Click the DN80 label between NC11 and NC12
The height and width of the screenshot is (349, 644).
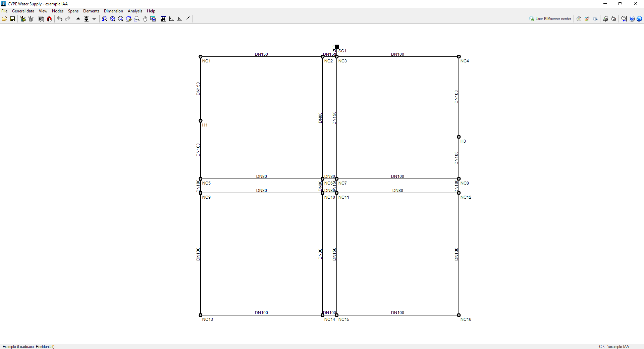tap(398, 190)
